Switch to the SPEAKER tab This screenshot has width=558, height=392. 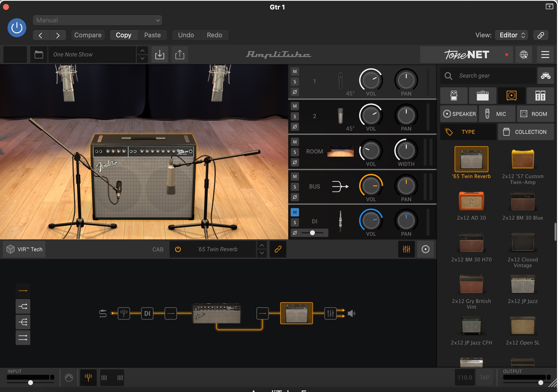click(x=459, y=114)
